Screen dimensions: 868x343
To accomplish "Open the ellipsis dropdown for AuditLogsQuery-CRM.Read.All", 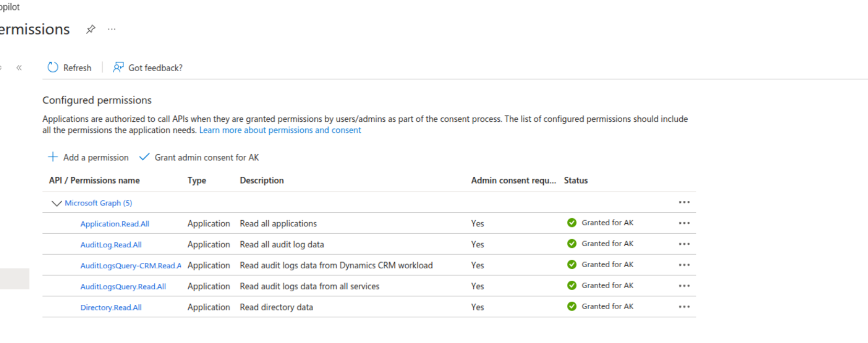I will click(x=684, y=265).
